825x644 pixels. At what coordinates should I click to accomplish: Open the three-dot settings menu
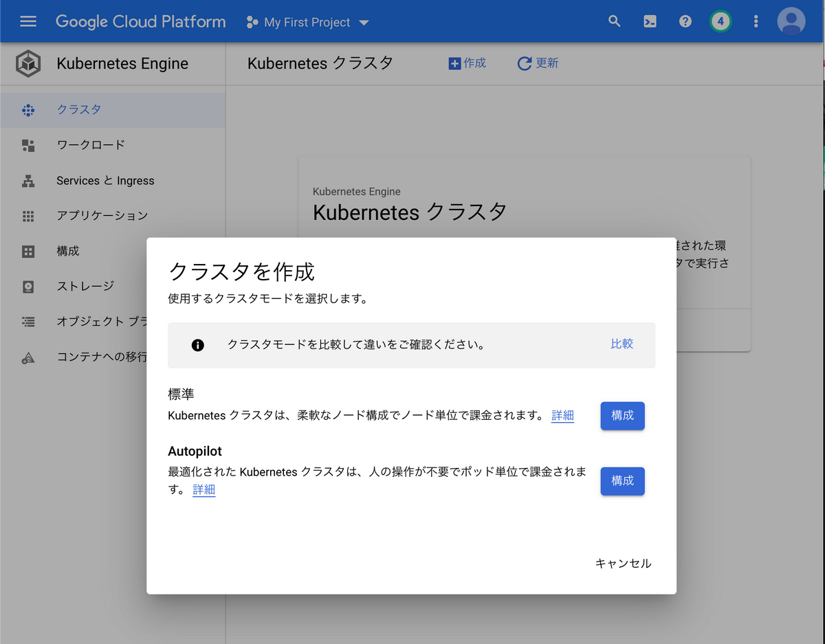coord(756,21)
